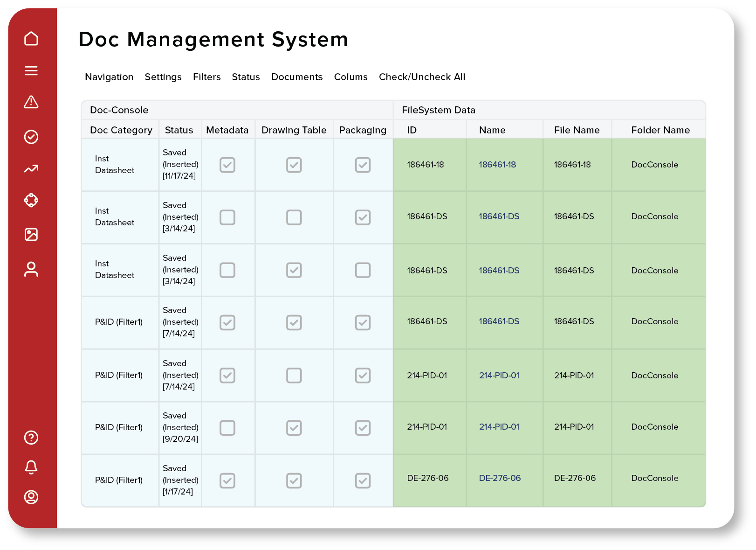
Task: Click the Home icon in the sidebar
Action: click(x=31, y=39)
